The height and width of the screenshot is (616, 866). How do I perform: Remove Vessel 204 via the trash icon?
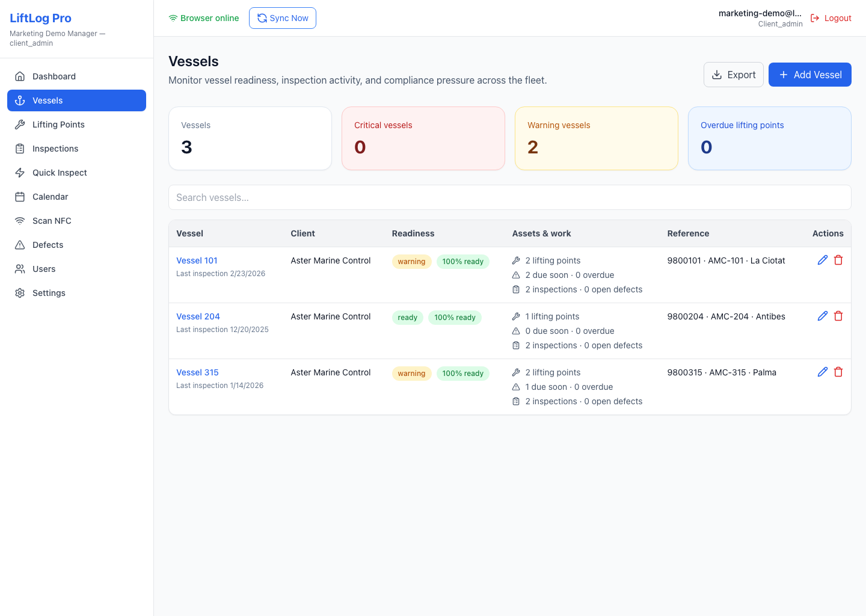point(838,316)
